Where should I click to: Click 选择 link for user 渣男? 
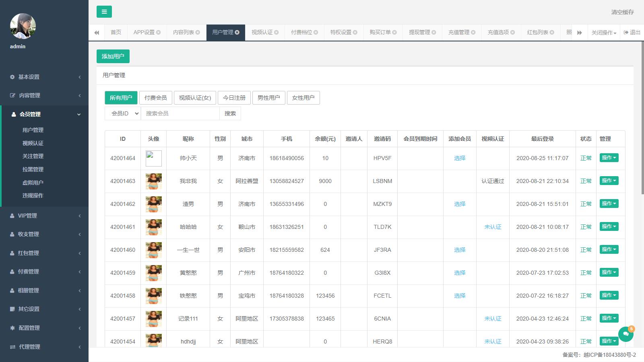pyautogui.click(x=459, y=204)
